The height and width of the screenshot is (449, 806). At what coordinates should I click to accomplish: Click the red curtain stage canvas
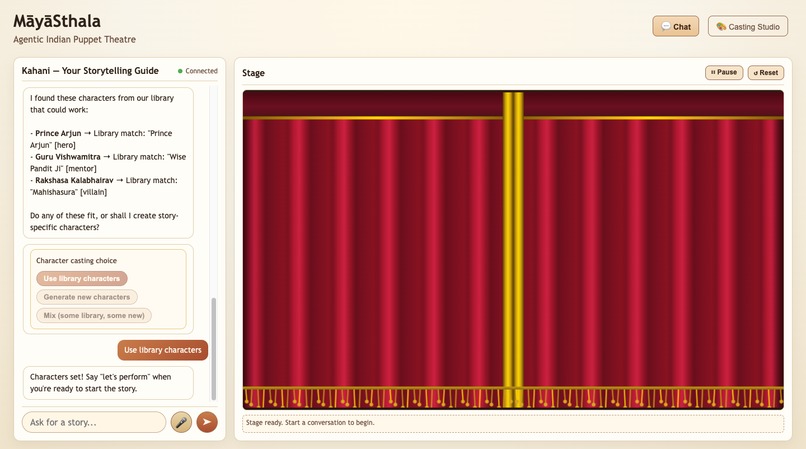513,250
